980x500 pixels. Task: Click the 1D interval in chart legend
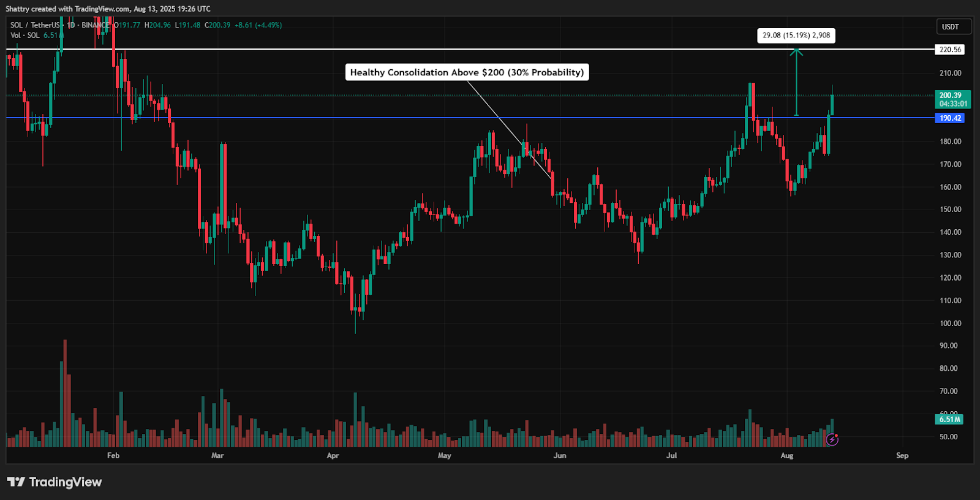pyautogui.click(x=71, y=25)
